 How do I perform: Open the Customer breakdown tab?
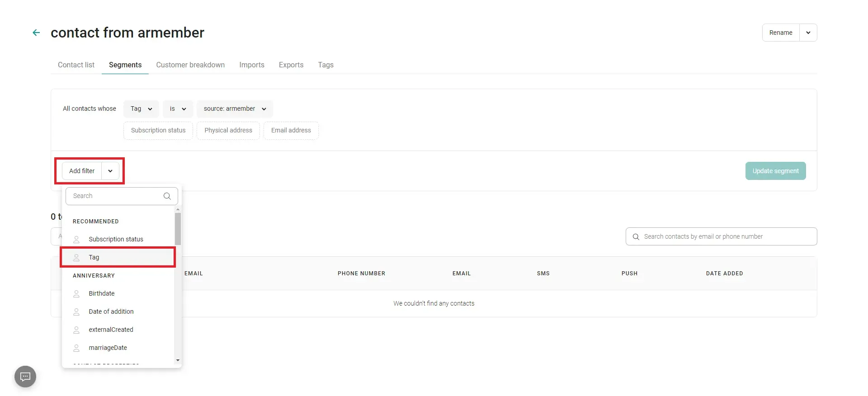click(190, 65)
